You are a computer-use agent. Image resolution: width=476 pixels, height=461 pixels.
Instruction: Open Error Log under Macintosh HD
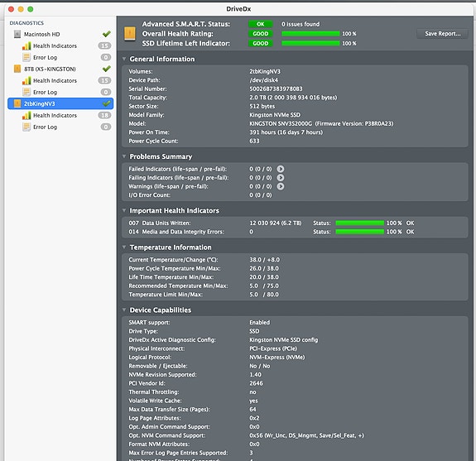tap(45, 57)
